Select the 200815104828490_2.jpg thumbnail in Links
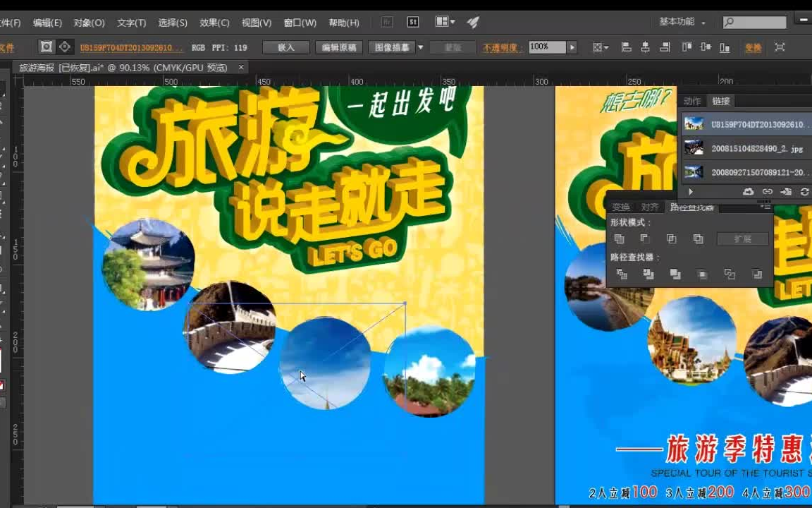812x508 pixels. click(695, 148)
